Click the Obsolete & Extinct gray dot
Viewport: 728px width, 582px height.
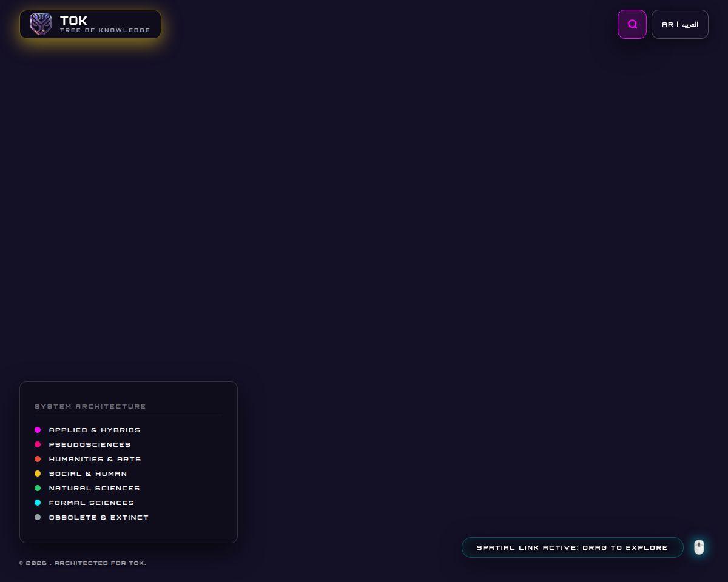point(38,517)
